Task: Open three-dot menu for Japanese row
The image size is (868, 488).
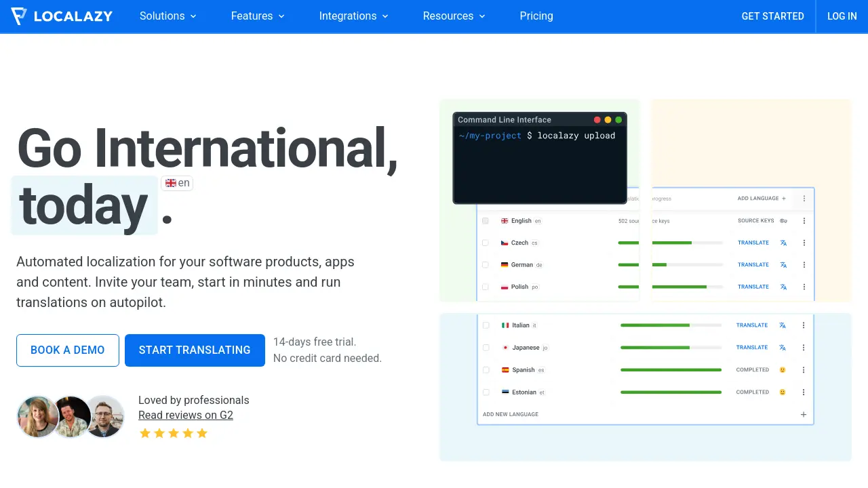Action: tap(804, 348)
